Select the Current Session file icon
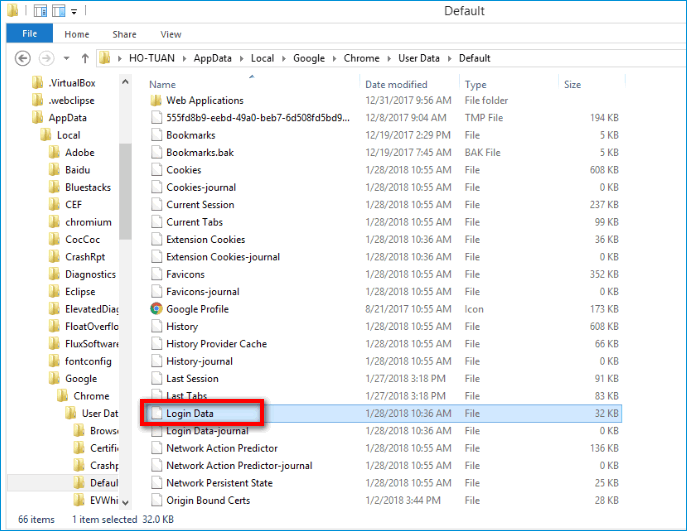Viewport: 687px width, 531px height. [156, 205]
